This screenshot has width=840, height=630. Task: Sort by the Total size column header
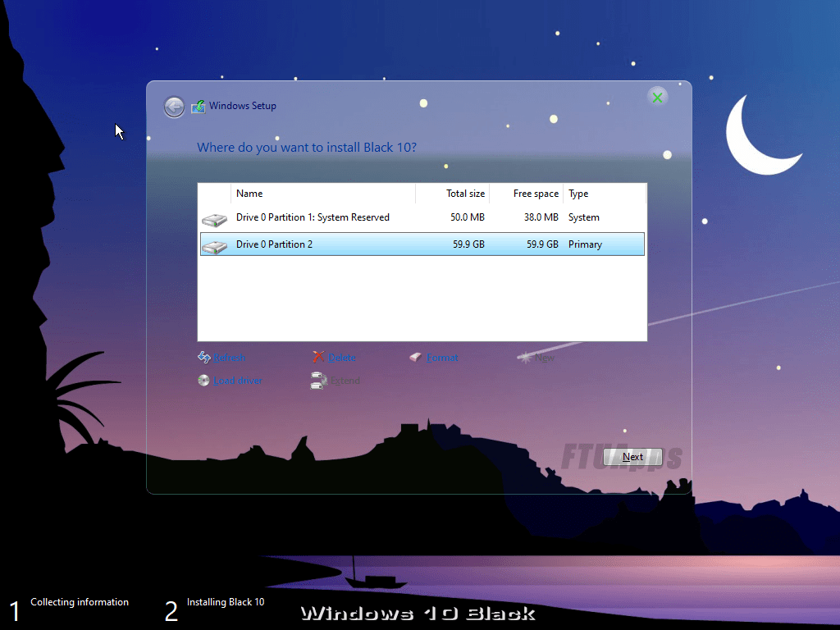[453, 194]
